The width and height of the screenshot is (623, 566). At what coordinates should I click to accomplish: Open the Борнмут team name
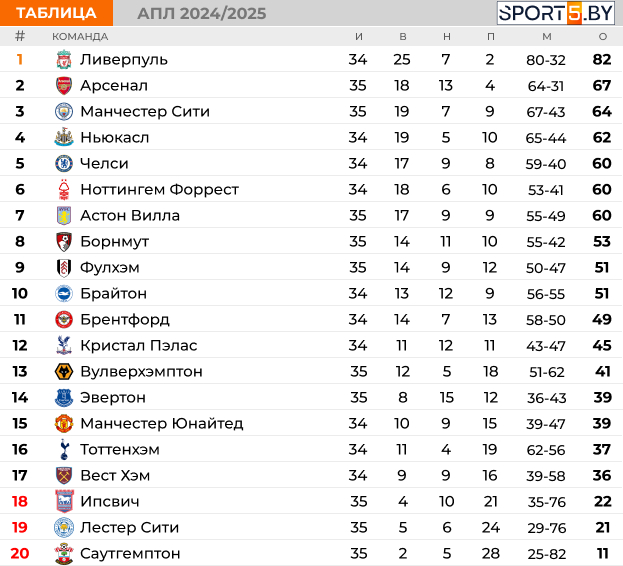click(114, 241)
